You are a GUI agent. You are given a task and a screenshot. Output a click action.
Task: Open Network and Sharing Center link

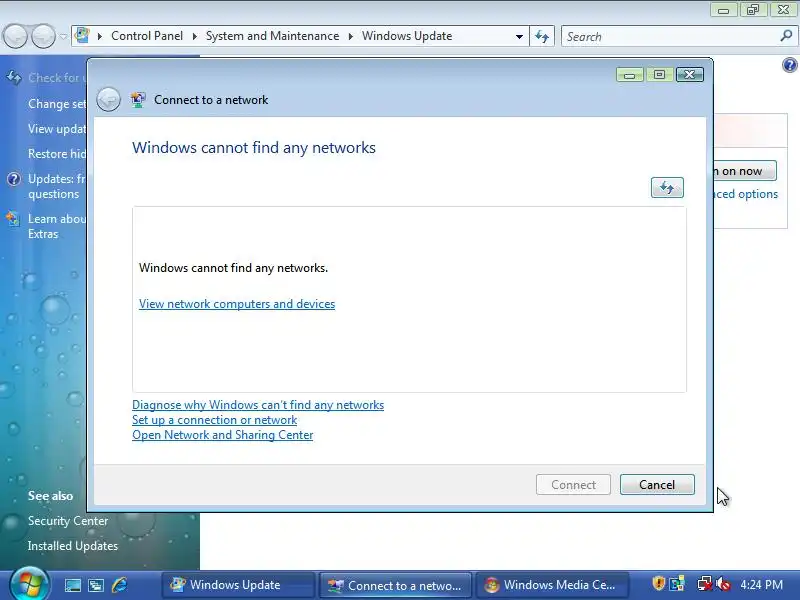point(222,435)
